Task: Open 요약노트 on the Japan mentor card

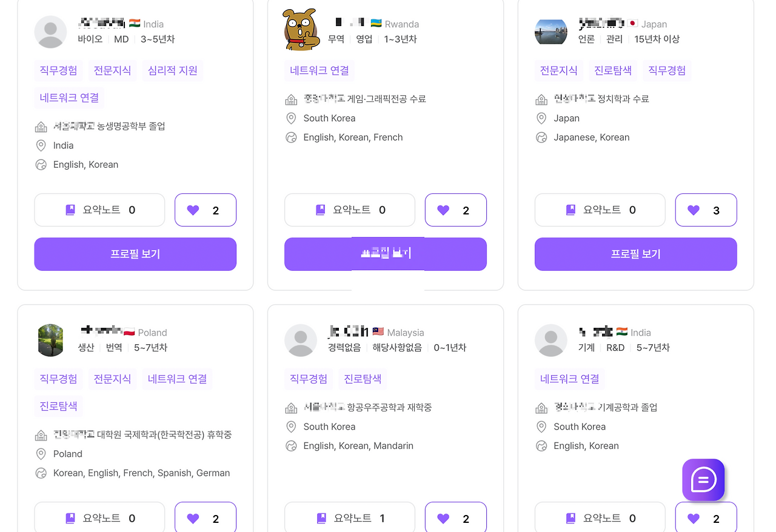Action: (x=600, y=210)
